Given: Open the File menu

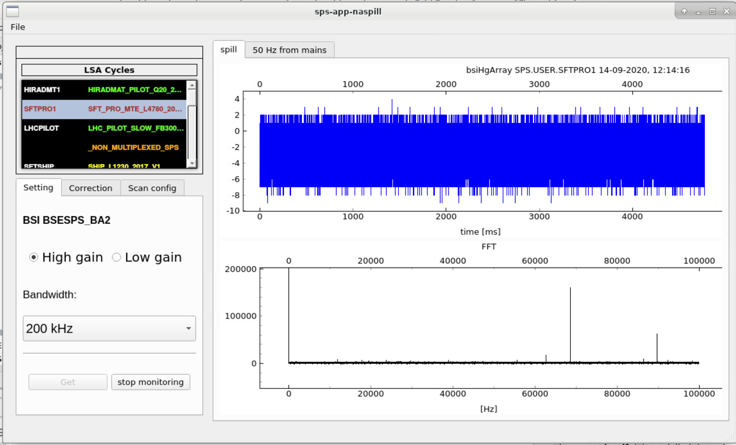Looking at the screenshot, I should point(18,27).
